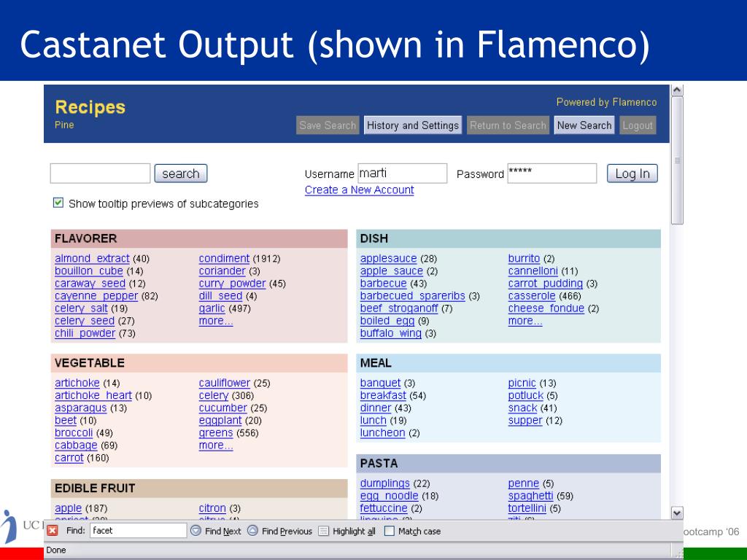747x560 pixels.
Task: Toggle Show tooltip previews of subcategories checkbox
Action: 58,203
